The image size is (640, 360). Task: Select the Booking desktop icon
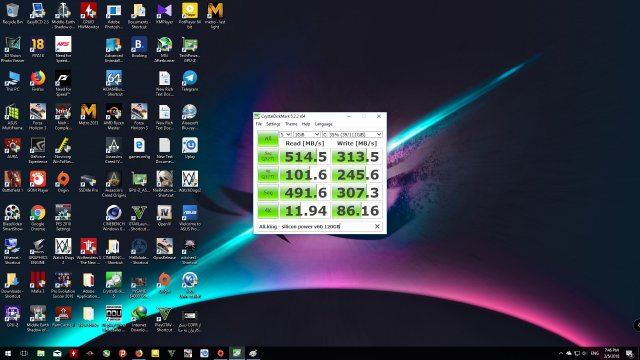(139, 48)
